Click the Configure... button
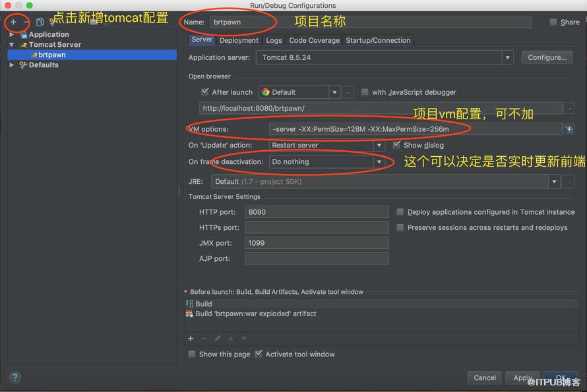587x392 pixels. pyautogui.click(x=547, y=57)
